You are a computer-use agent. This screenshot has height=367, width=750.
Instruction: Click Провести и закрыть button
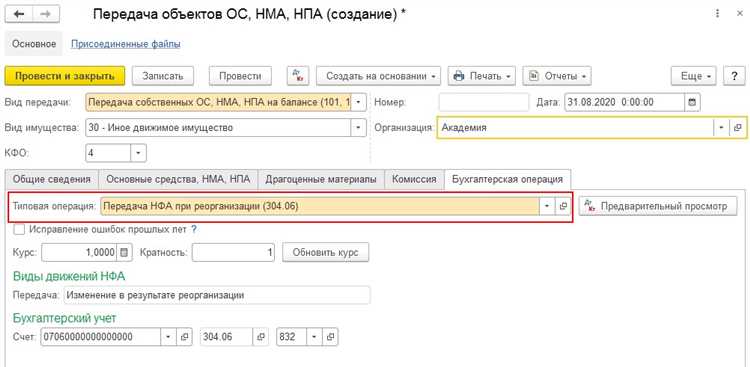coord(65,76)
